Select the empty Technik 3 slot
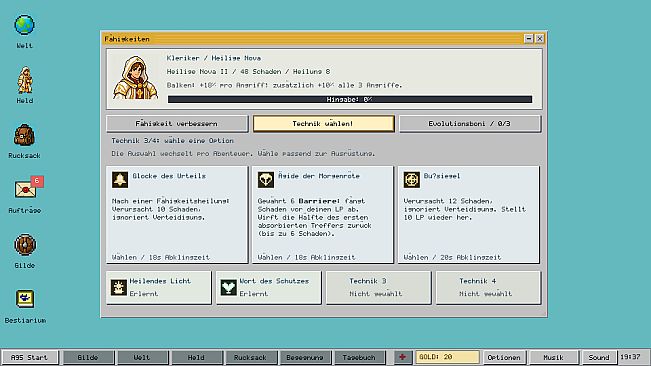The width and height of the screenshot is (651, 366). point(379,288)
